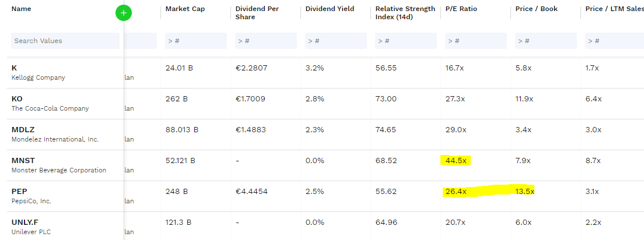The width and height of the screenshot is (644, 240).
Task: Sort by the Market Cap column header
Action: tap(185, 9)
